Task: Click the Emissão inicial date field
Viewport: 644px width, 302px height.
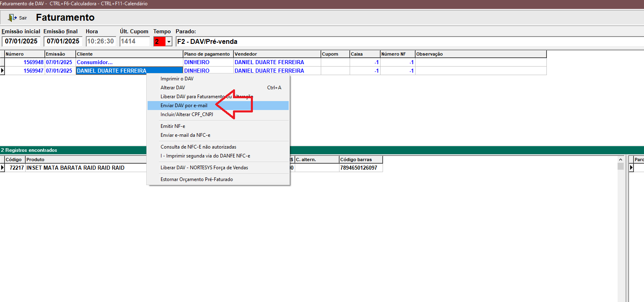Action: tap(21, 41)
